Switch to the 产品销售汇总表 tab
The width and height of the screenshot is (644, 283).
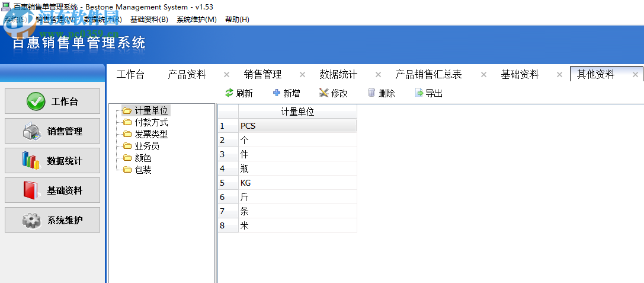pyautogui.click(x=428, y=74)
